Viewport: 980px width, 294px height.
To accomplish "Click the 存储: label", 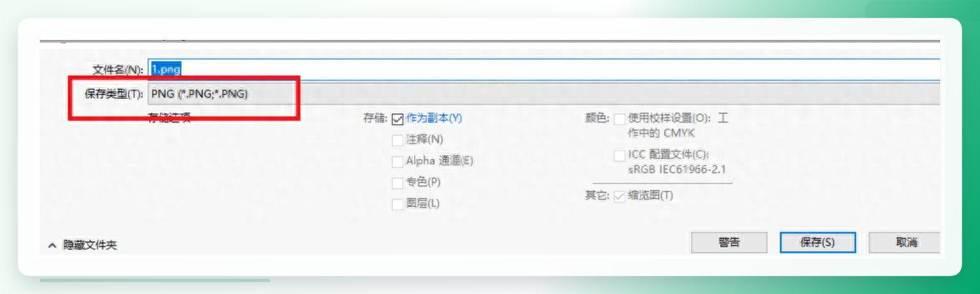I will click(x=375, y=118).
